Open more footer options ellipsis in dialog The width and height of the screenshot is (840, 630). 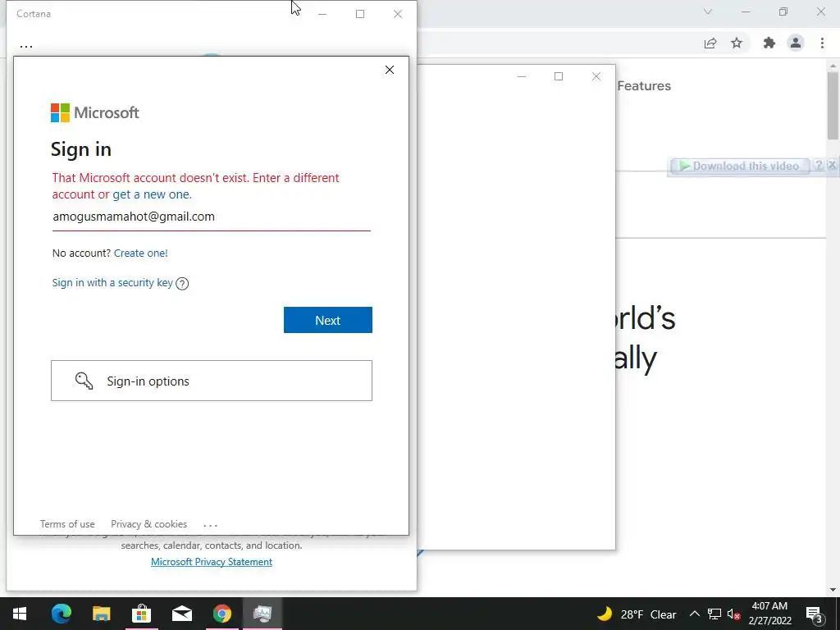coord(211,525)
